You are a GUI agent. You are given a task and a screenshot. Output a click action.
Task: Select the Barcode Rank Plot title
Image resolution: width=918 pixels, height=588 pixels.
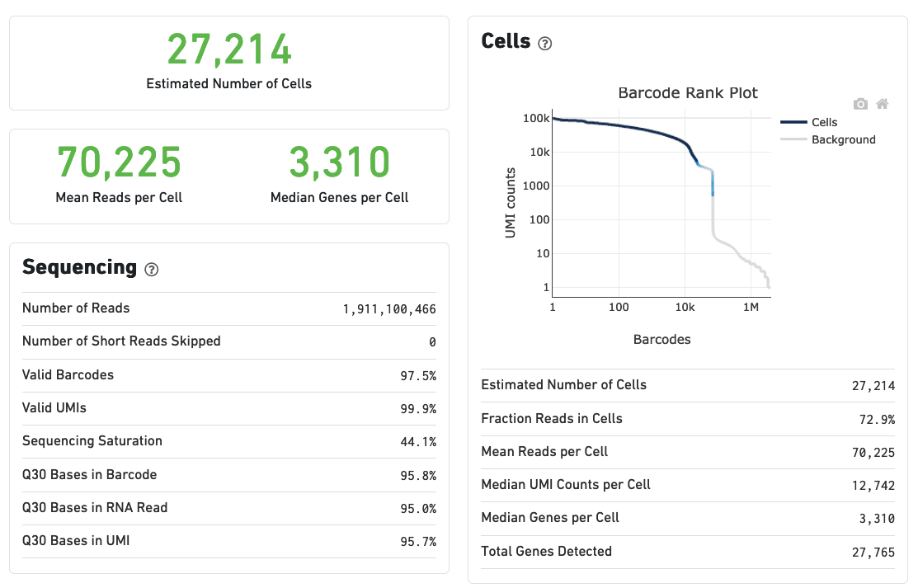[x=688, y=93]
